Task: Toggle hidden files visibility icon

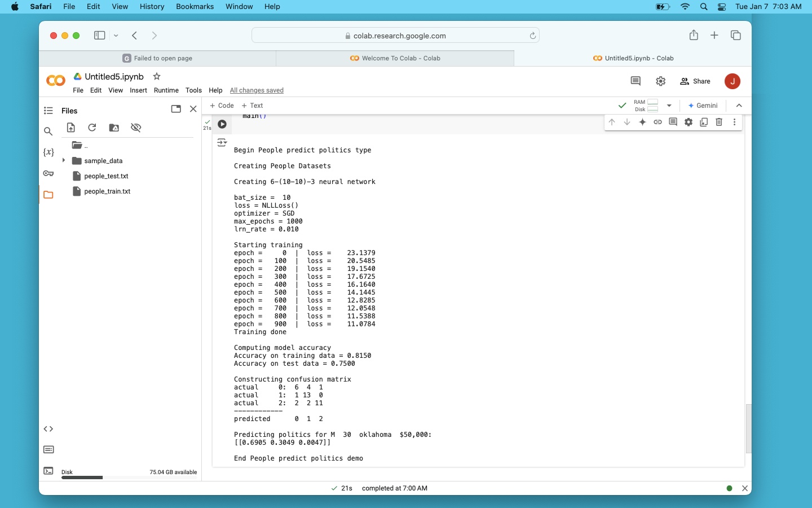Action: click(136, 128)
